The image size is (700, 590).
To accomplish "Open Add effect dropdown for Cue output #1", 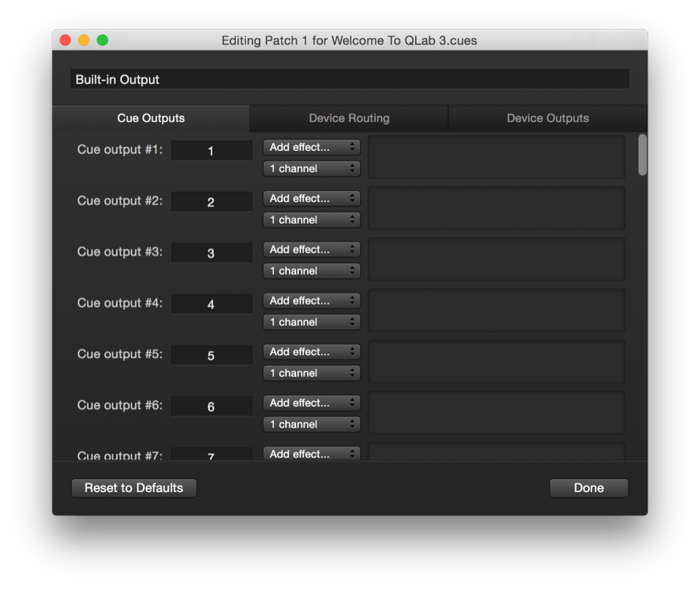I will 311,147.
